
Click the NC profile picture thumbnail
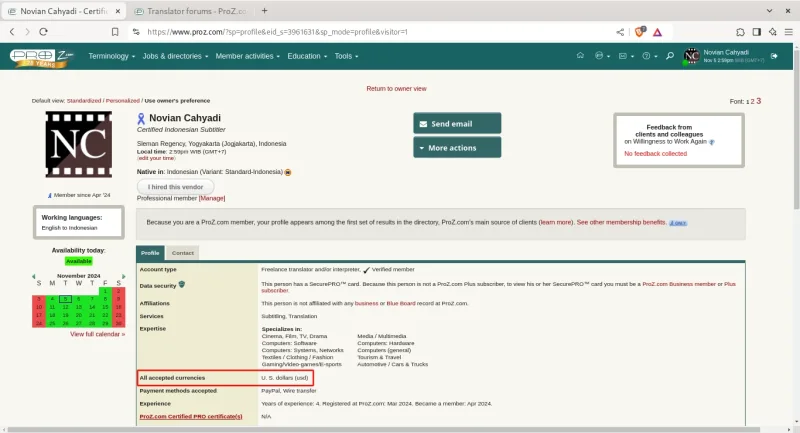79,145
